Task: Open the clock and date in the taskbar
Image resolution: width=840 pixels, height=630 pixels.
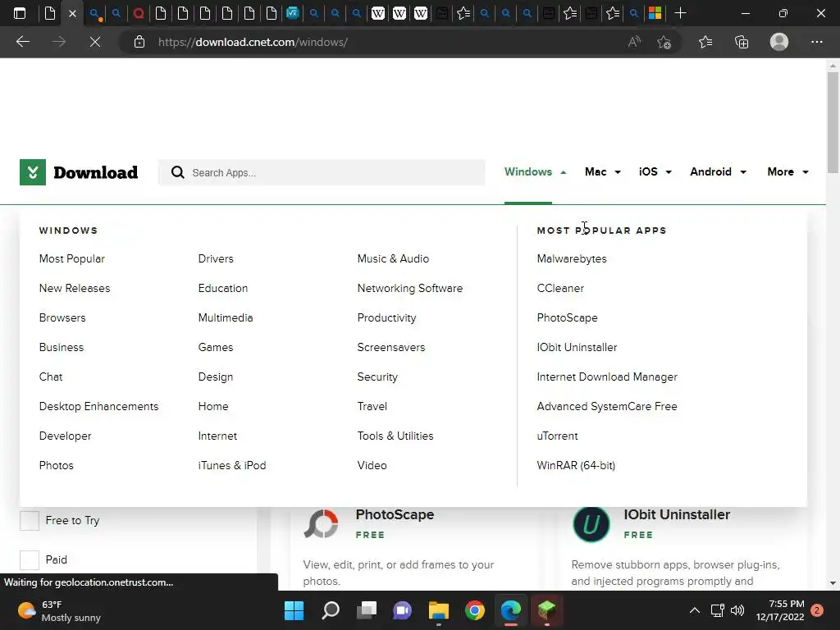Action: (780, 610)
